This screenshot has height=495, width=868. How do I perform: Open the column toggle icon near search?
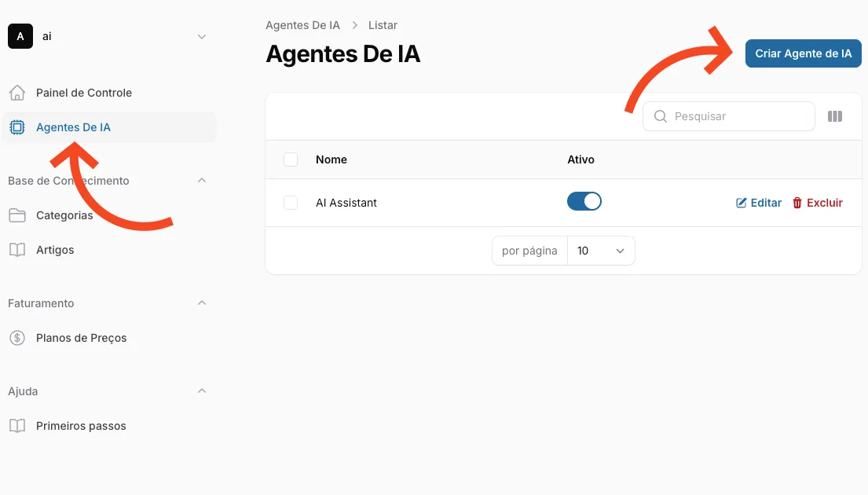click(835, 116)
